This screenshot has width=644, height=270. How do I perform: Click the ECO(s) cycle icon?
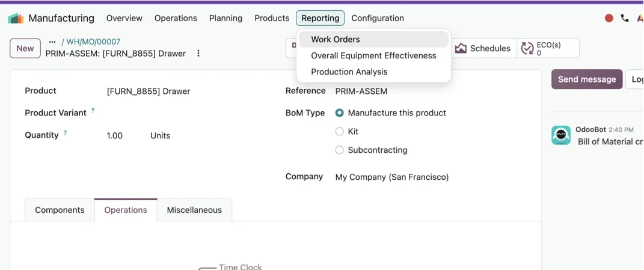tap(527, 49)
